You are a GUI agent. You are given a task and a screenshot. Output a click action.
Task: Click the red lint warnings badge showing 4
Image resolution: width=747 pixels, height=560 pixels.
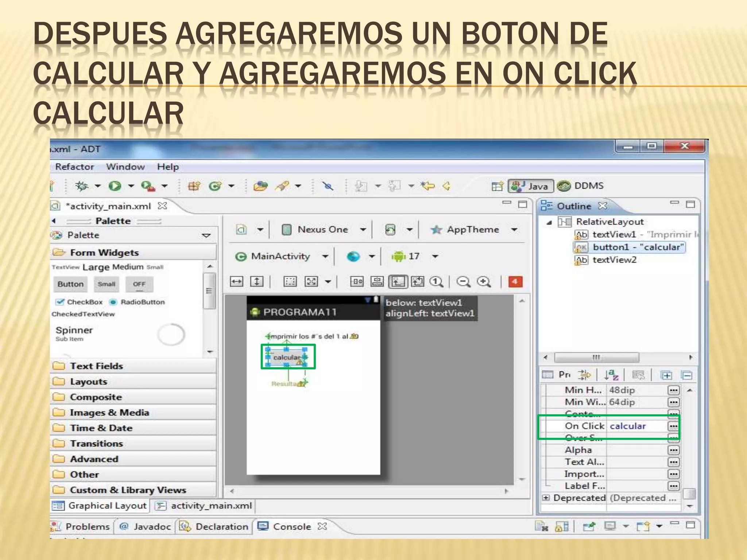515,281
